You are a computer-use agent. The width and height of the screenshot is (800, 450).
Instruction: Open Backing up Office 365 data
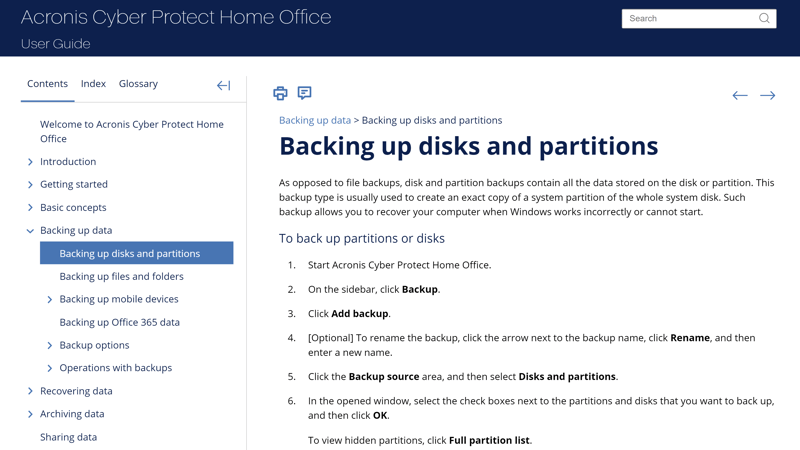(x=119, y=322)
